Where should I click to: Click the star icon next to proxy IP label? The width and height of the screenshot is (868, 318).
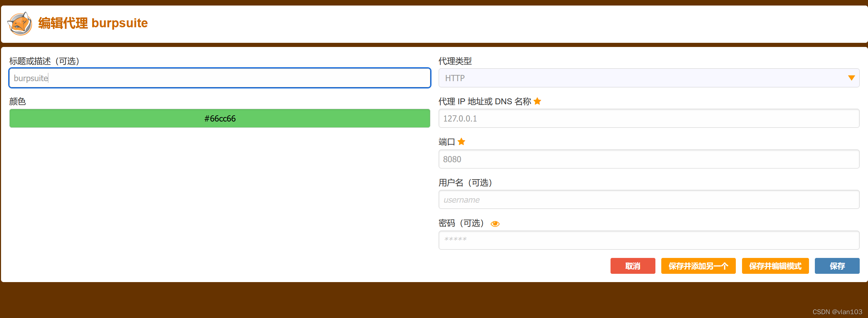[537, 101]
